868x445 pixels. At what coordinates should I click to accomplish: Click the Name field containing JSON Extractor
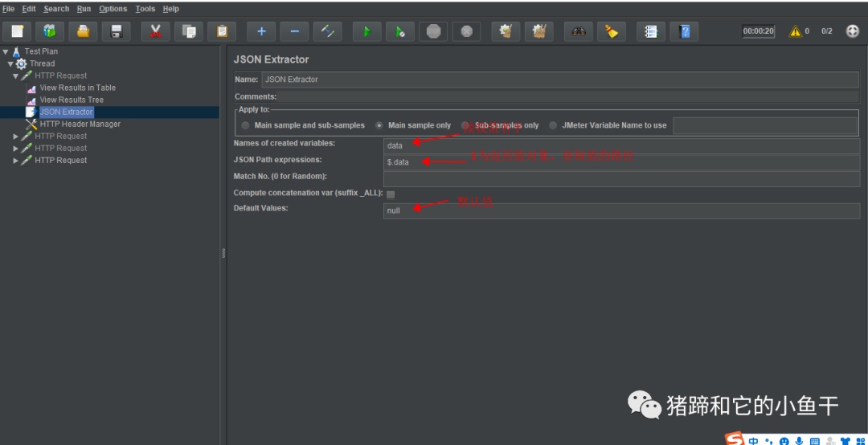(560, 80)
